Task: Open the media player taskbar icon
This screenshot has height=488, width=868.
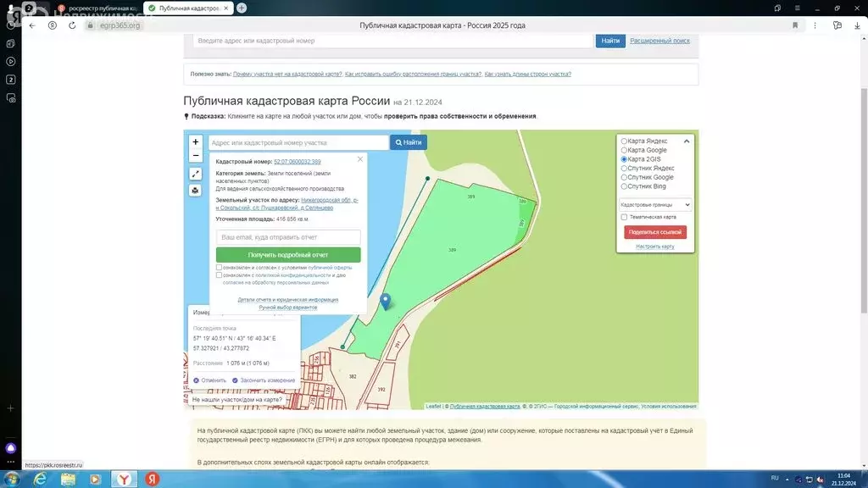Action: [96, 480]
